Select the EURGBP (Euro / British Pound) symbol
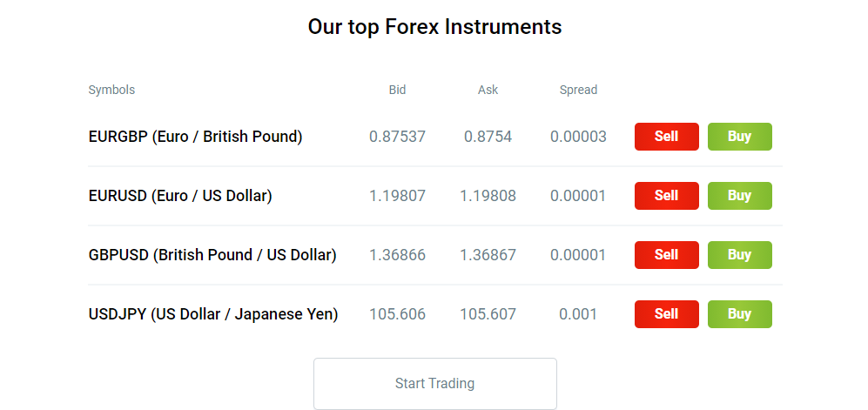Viewport: 868px width, 410px height. point(195,137)
